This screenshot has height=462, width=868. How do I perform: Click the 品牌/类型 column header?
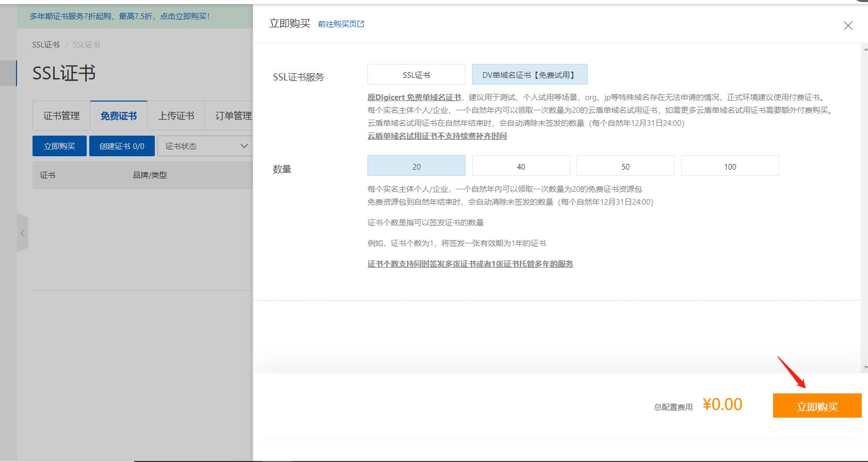point(150,175)
